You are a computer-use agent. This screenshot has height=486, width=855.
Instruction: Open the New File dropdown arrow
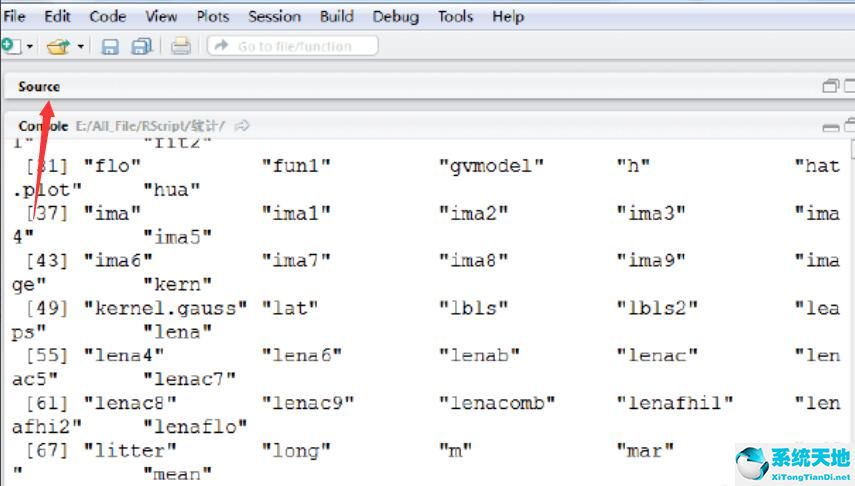(29, 47)
